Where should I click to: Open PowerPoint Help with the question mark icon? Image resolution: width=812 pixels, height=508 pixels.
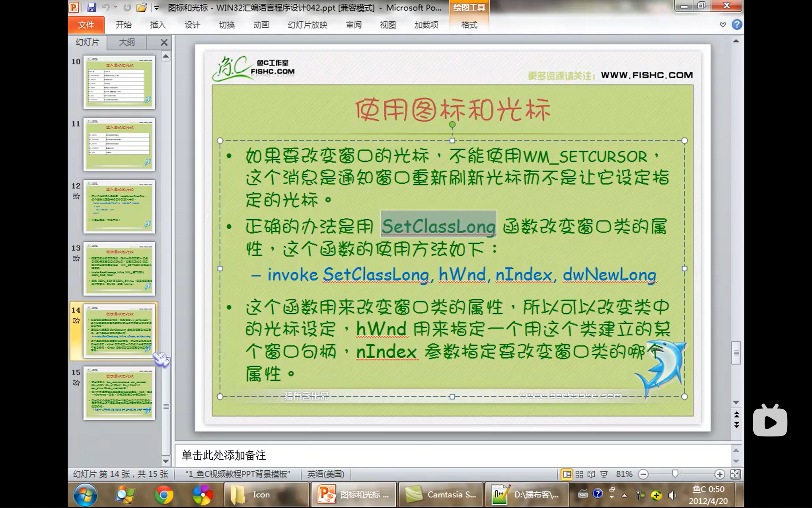click(737, 25)
